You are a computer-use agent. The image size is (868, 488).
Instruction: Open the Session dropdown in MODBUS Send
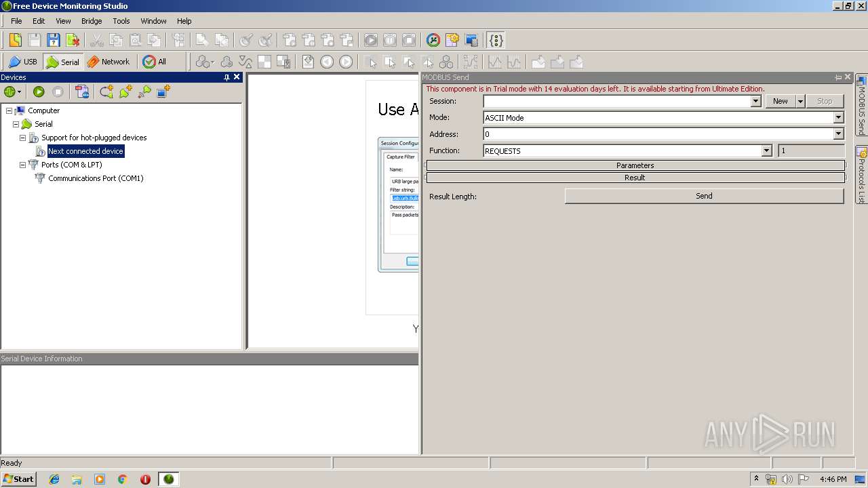[x=755, y=101]
